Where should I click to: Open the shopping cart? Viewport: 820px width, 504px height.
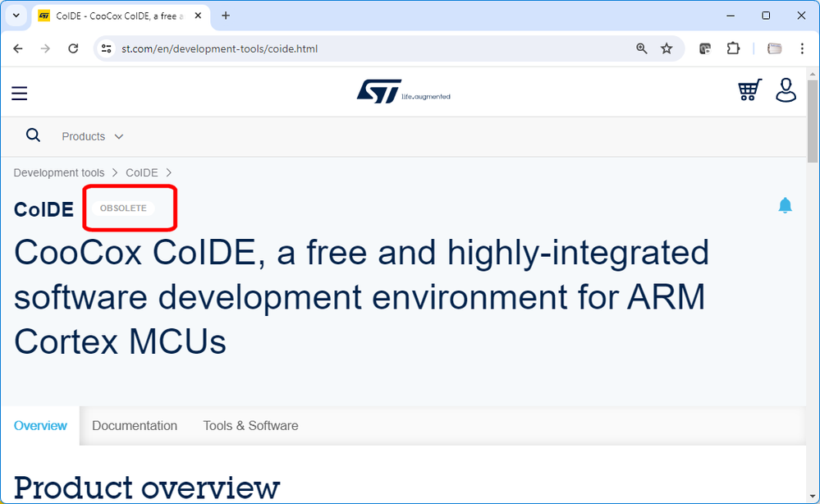pos(749,90)
